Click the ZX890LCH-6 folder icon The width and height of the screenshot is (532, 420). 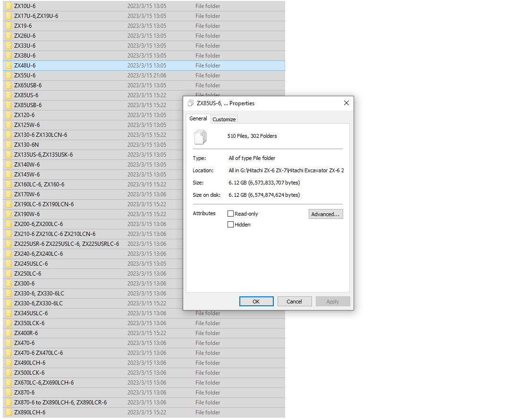click(x=8, y=412)
